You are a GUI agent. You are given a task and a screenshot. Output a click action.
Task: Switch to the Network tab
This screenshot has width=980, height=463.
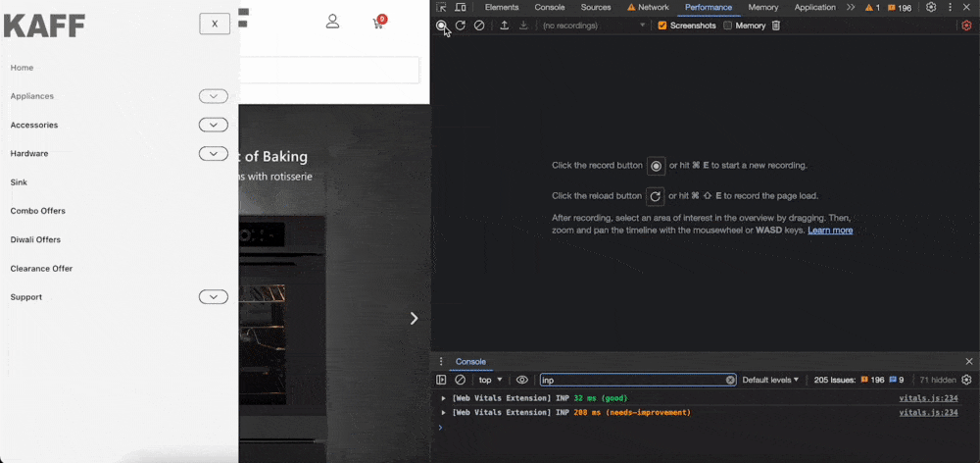tap(648, 8)
